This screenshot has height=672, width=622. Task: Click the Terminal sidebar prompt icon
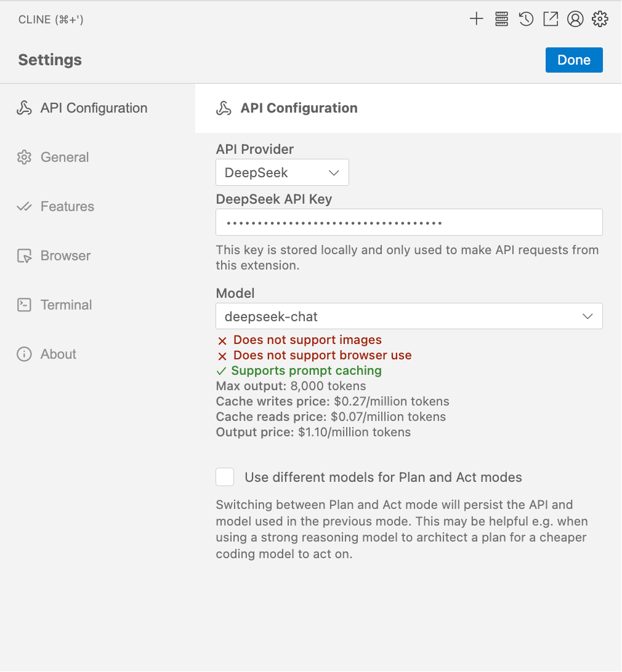[x=25, y=305]
